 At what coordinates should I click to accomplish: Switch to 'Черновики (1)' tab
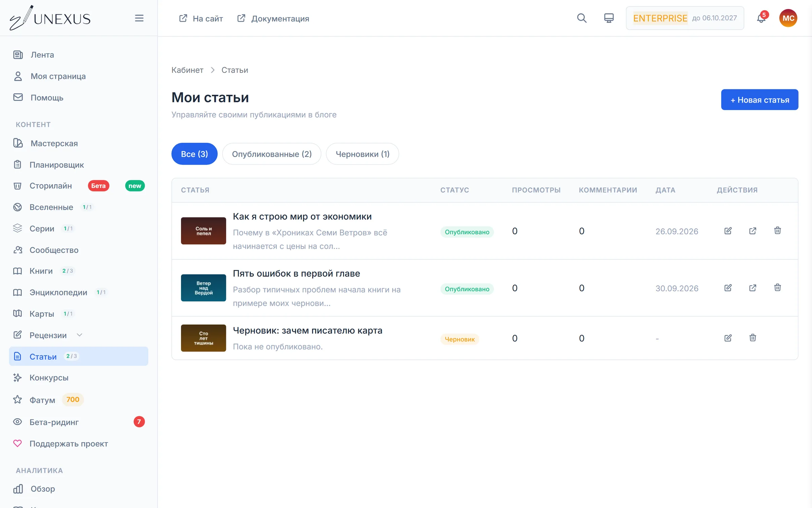362,154
